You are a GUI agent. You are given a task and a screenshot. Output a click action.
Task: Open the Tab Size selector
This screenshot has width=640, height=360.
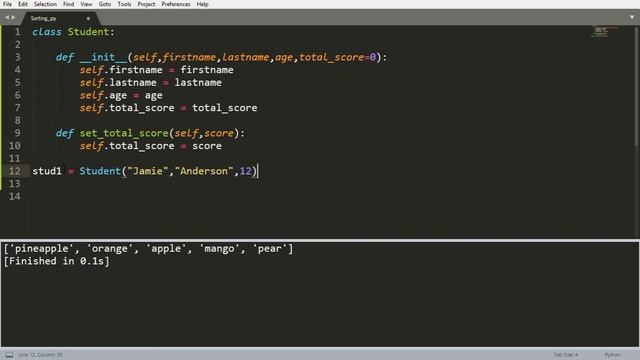click(566, 355)
